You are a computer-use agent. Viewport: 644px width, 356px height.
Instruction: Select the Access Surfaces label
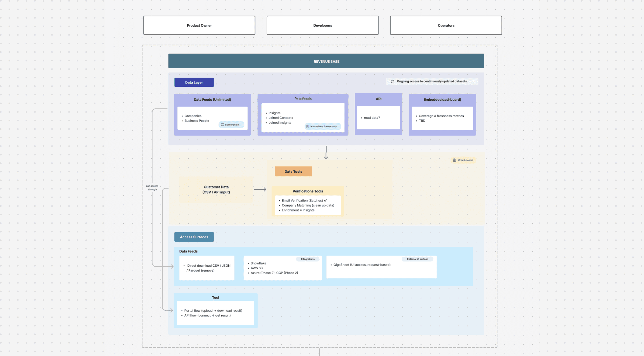click(x=194, y=237)
